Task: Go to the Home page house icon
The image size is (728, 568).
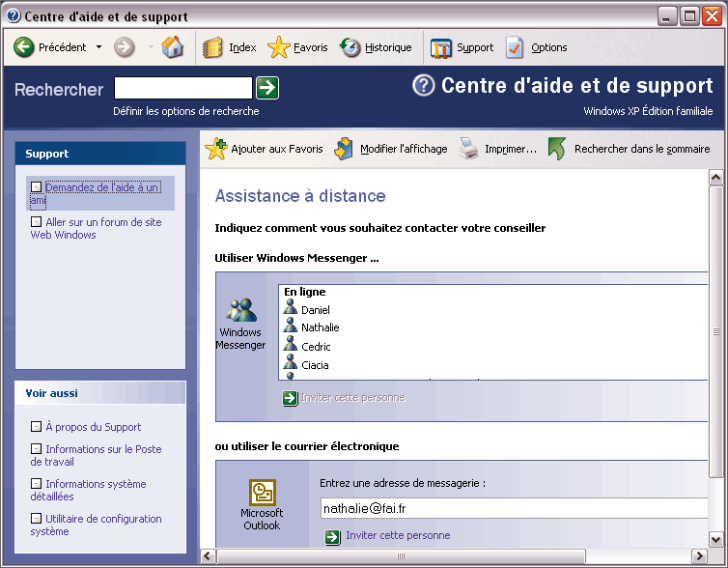Action: [172, 47]
